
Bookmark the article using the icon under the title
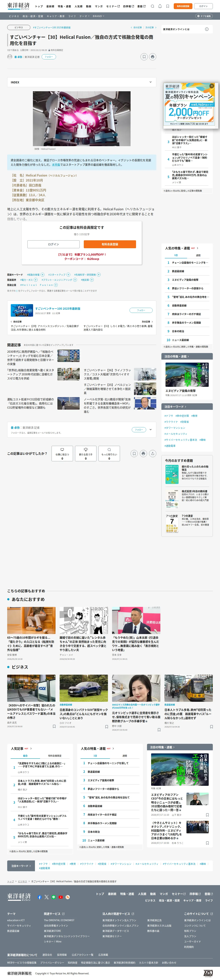tap(144, 57)
